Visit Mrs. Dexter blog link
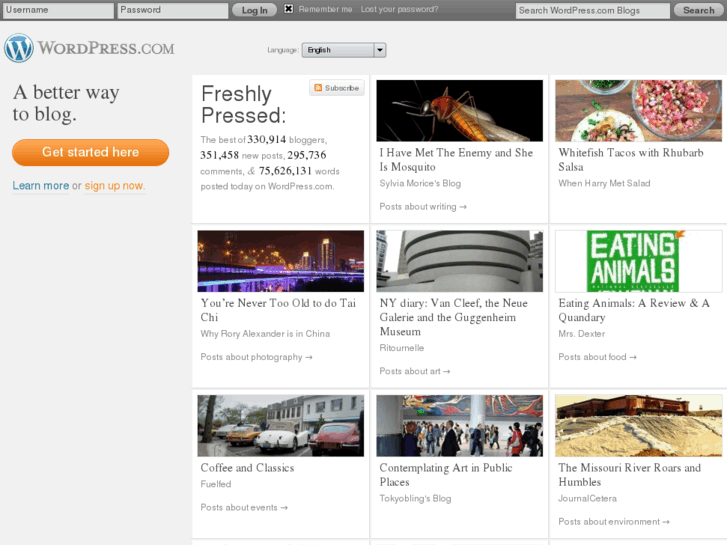Image resolution: width=727 pixels, height=545 pixels. point(581,333)
